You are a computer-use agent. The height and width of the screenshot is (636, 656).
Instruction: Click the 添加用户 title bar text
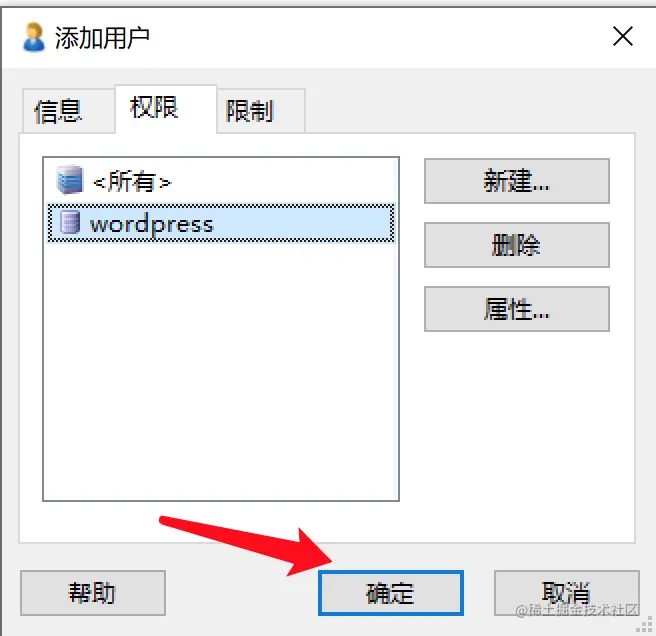click(x=102, y=38)
